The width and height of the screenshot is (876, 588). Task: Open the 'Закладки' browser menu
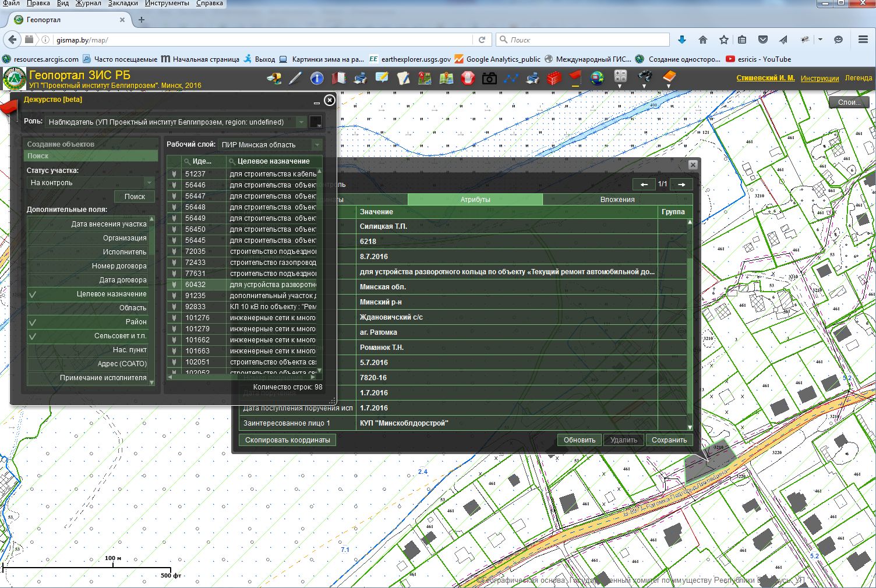coord(122,3)
